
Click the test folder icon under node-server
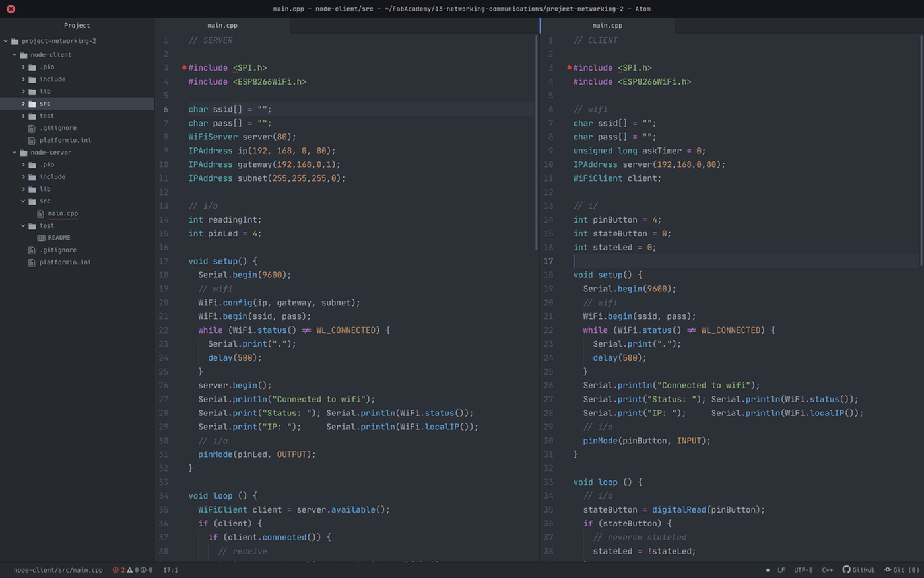tap(32, 226)
